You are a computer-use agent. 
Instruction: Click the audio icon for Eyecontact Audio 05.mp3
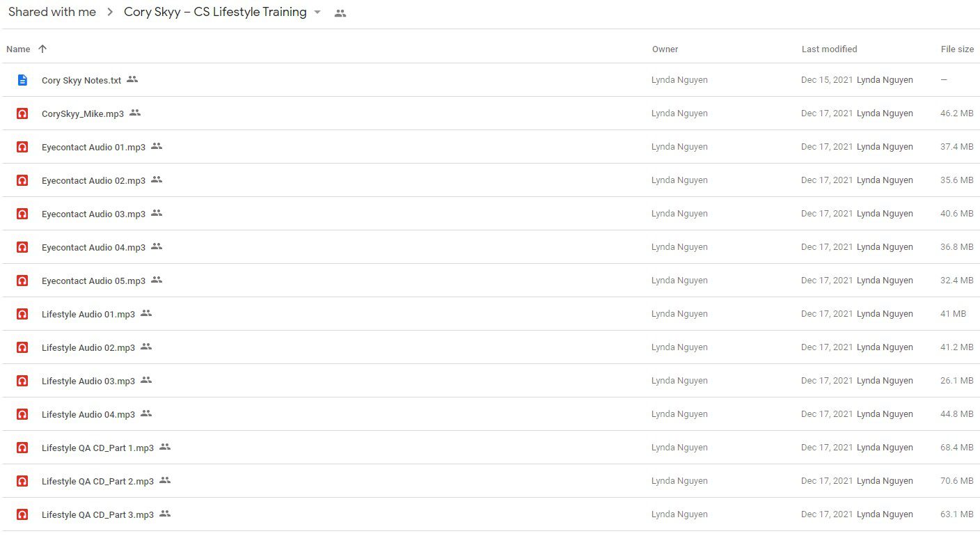click(x=22, y=281)
